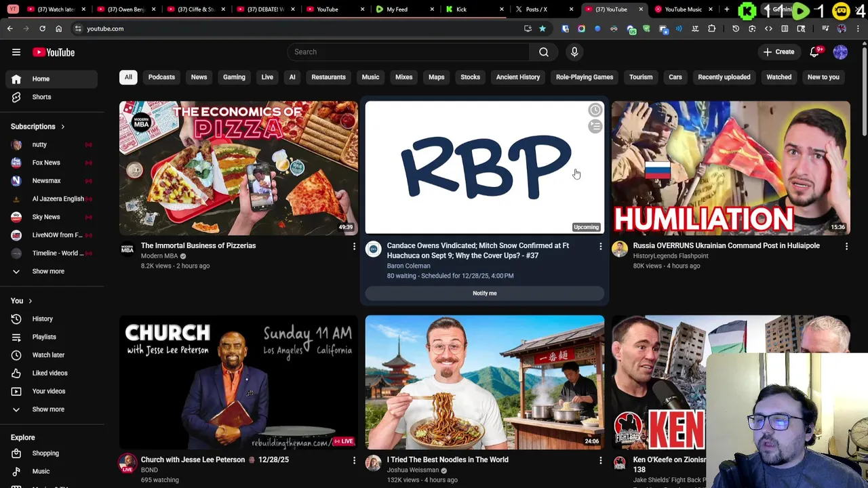Image resolution: width=868 pixels, height=488 pixels.
Task: Open options for Russia OVERRUNS Ukrainian video
Action: 846,247
